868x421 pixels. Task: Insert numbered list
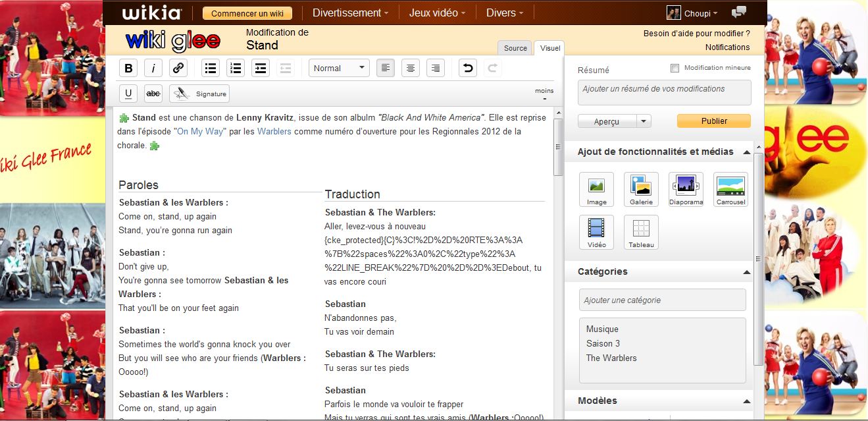click(236, 68)
